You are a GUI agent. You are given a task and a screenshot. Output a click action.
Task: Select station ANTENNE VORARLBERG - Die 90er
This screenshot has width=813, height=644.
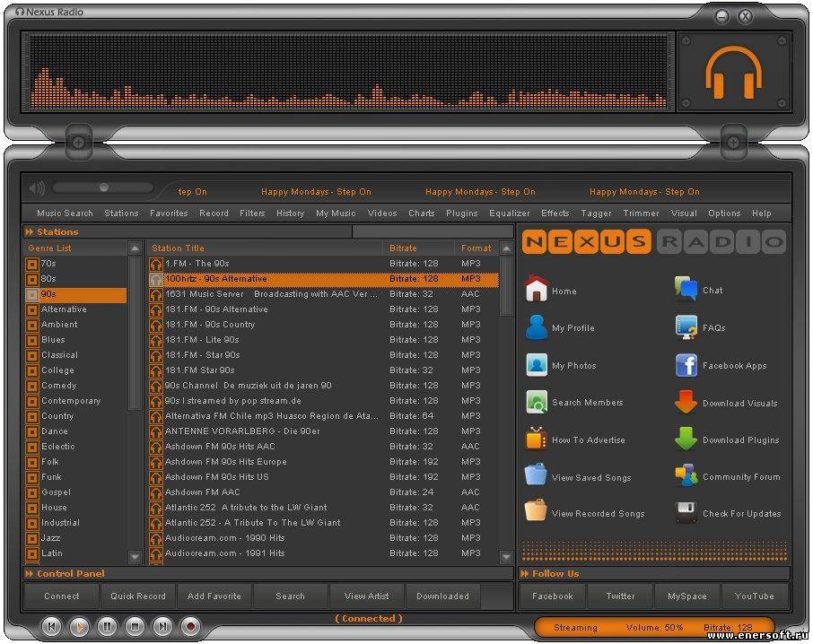324,431
